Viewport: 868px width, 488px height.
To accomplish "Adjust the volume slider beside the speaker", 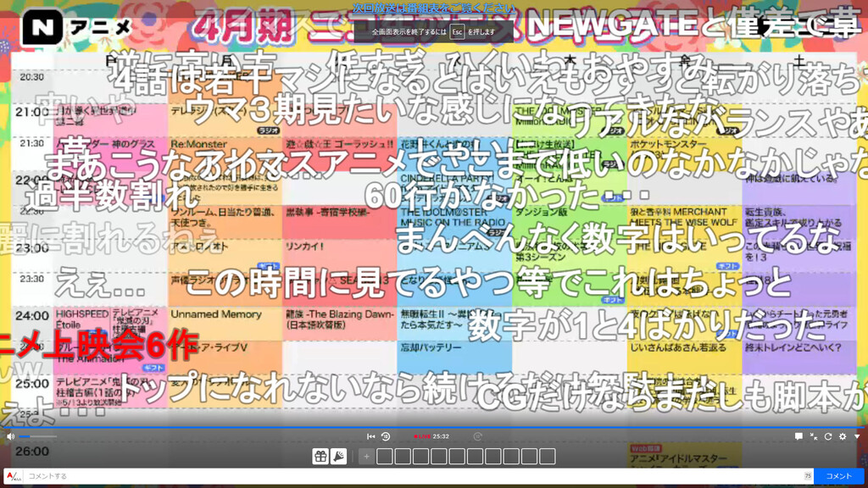I will pyautogui.click(x=37, y=436).
